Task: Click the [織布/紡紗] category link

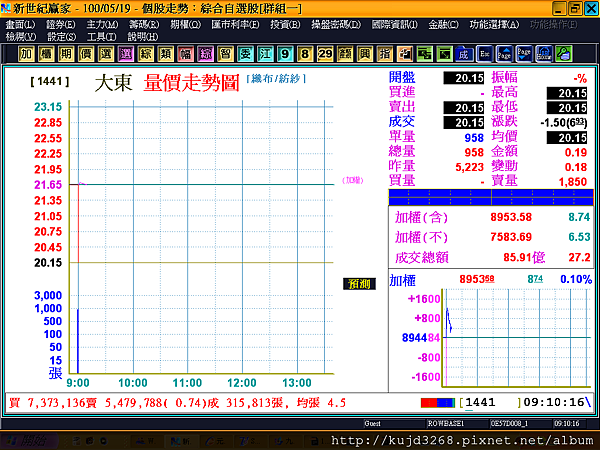Action: click(276, 79)
